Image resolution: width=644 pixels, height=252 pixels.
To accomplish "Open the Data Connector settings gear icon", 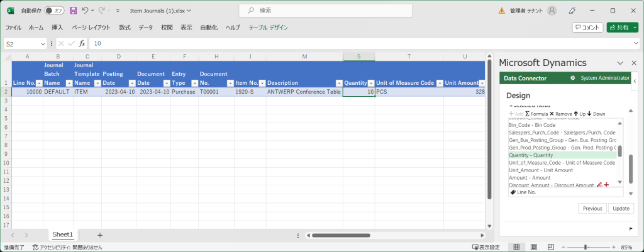I will [572, 78].
